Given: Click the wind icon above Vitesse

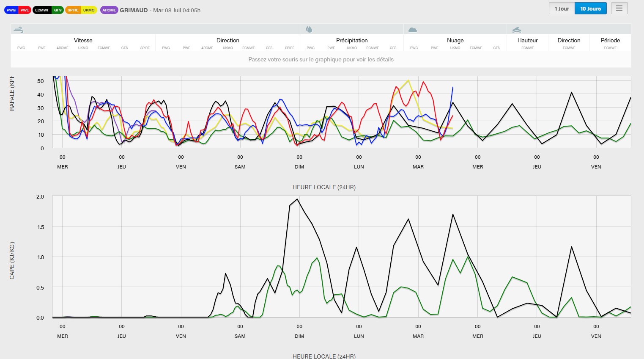Looking at the screenshot, I should (x=18, y=30).
